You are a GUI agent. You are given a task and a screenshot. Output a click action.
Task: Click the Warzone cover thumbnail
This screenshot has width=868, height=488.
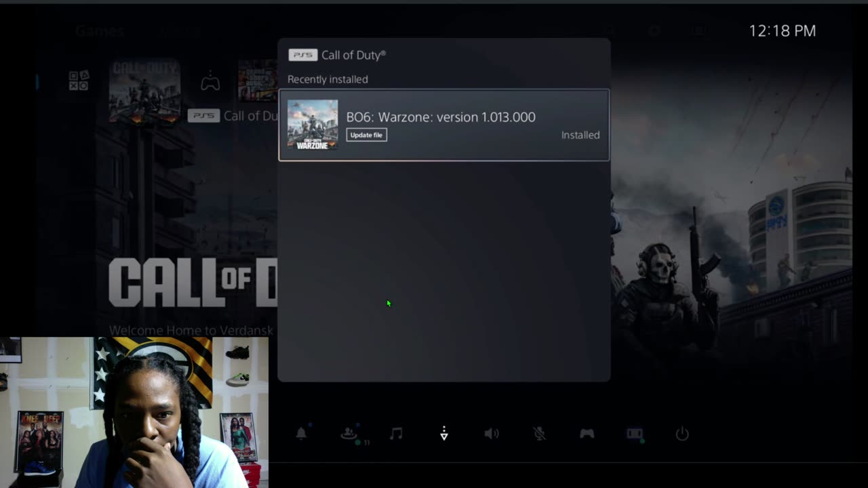pos(313,125)
